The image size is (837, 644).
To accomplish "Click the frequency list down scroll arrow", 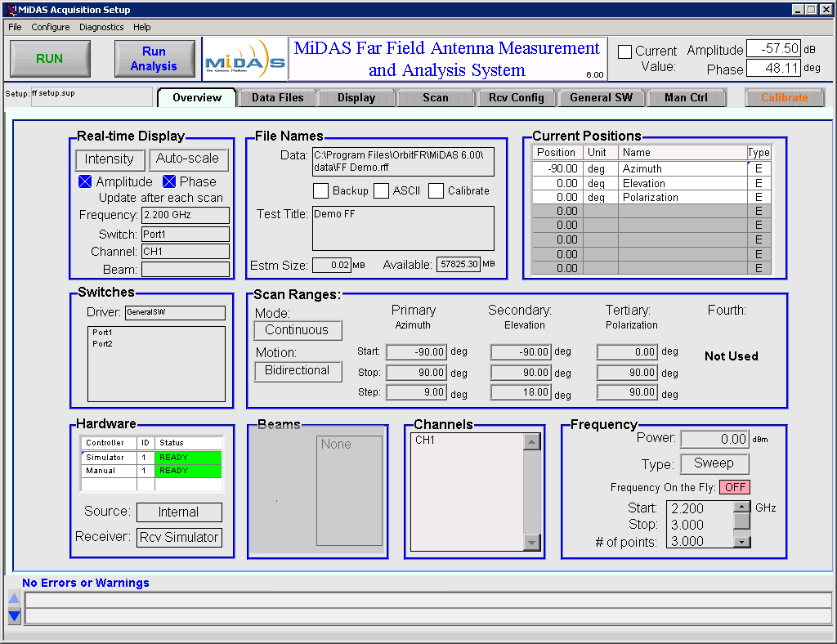I will (x=741, y=542).
